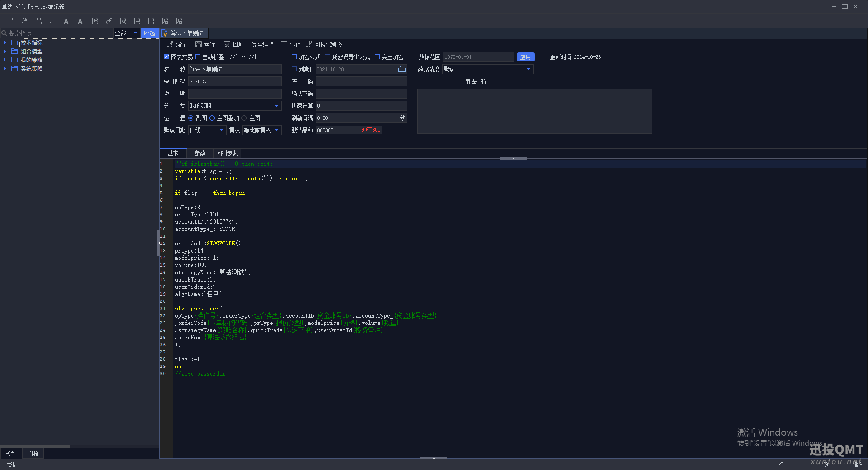This screenshot has height=470, width=868.
Task: Click the 名称 input field
Action: coord(235,69)
